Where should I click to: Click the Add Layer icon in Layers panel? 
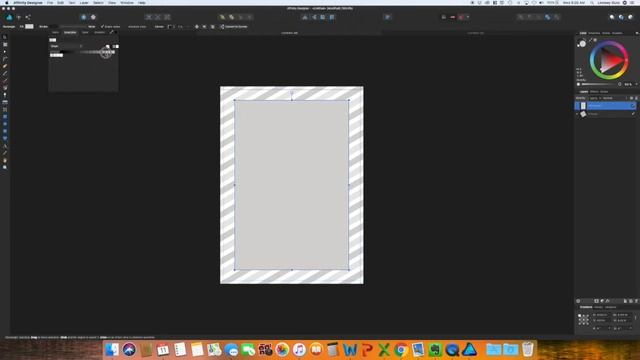tap(625, 301)
